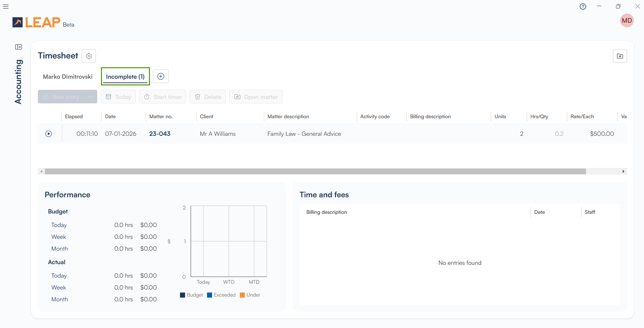
Task: Expand the Accounting side panel
Action: click(x=19, y=47)
